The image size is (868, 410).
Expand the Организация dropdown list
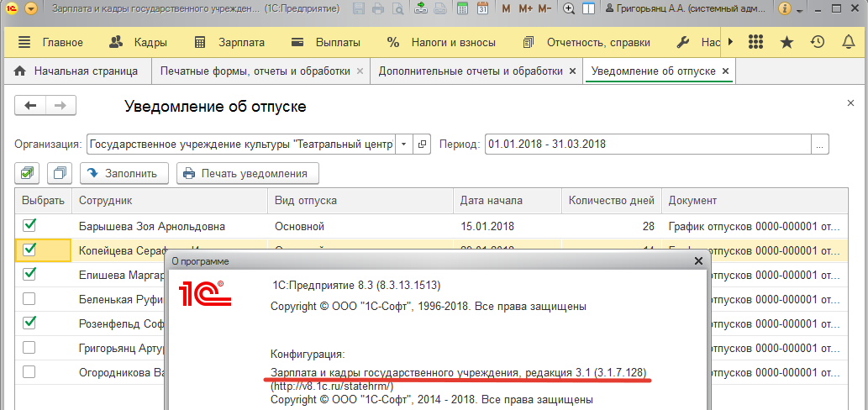click(x=404, y=145)
